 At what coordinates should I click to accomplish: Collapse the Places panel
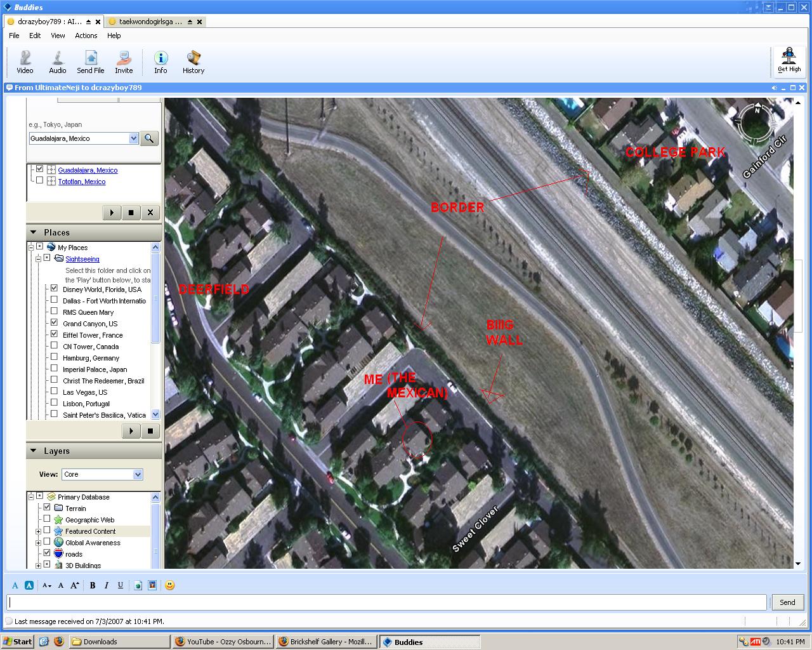coord(33,232)
